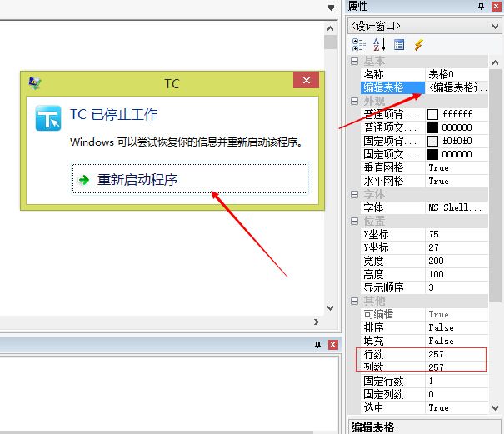Viewport: 504px width, 434px height.
Task: Click the TC app icon in crash dialog
Action: 48,118
